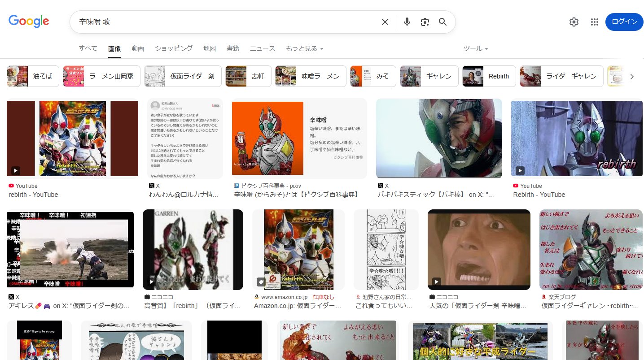
Task: Open bottom-row 真夜中の鏡に thumbnail
Action: tap(602, 340)
